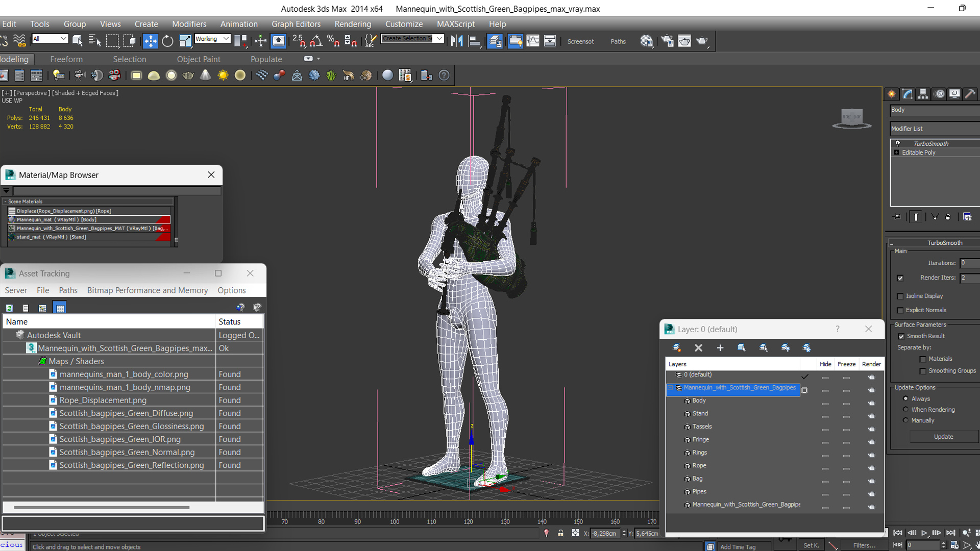Viewport: 980px width, 551px height.
Task: Open Select by Name tool
Action: coord(94,41)
